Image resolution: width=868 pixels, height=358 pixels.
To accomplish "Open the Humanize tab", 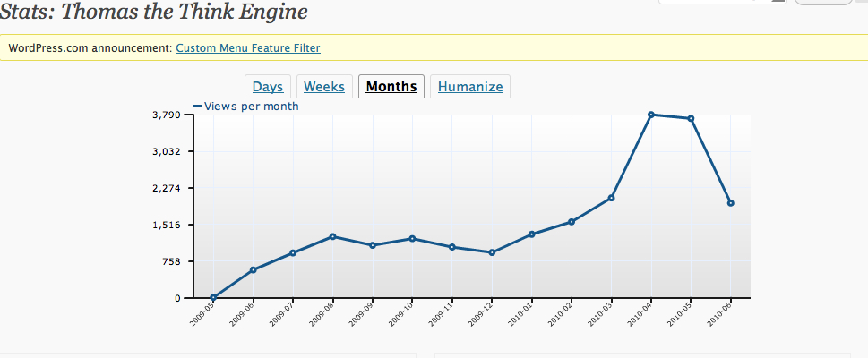I will pyautogui.click(x=470, y=87).
